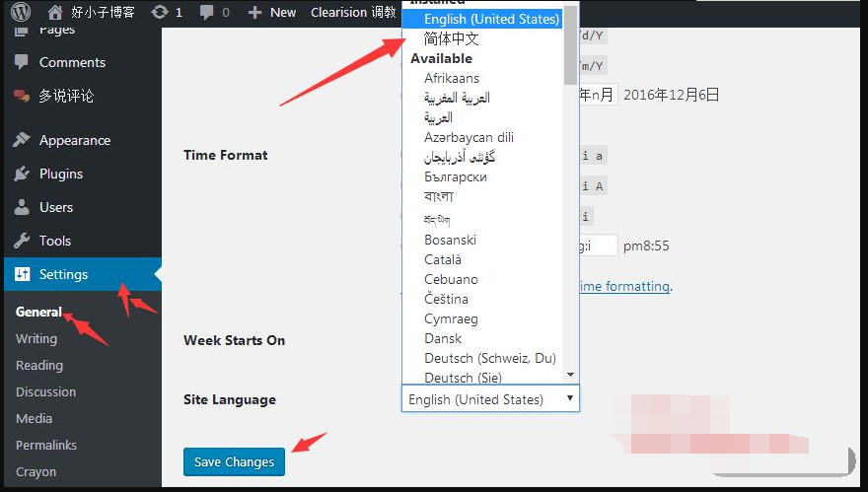Select Deutsch (Schweiz, Du) language option
Image resolution: width=868 pixels, height=492 pixels.
(489, 358)
